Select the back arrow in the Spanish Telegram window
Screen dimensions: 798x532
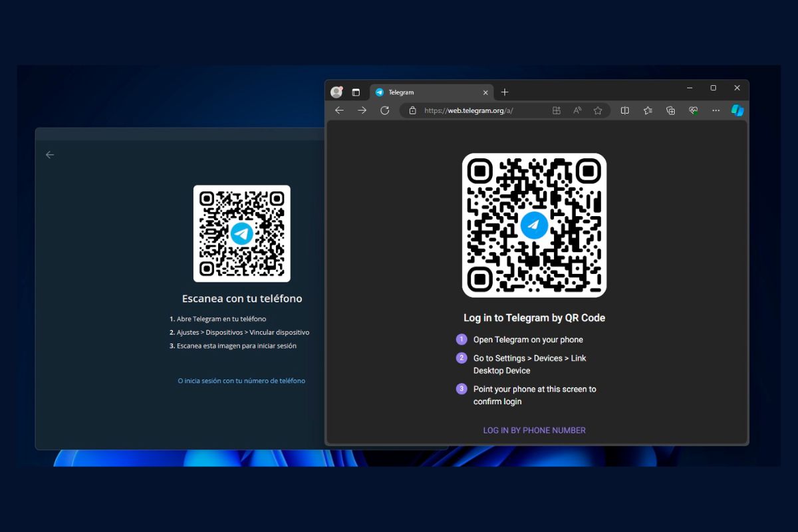click(x=50, y=154)
